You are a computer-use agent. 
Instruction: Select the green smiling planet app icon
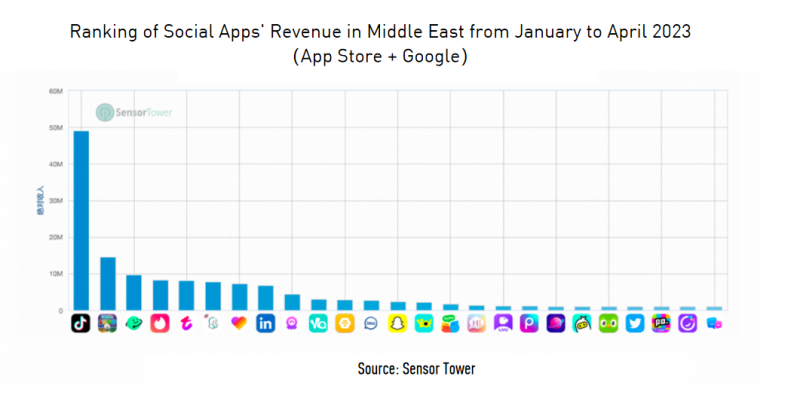point(134,323)
